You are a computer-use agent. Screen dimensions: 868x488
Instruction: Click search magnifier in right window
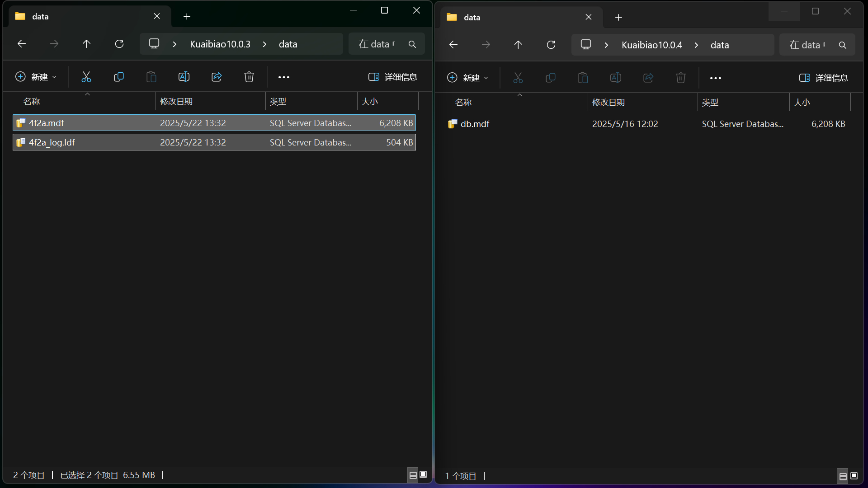pyautogui.click(x=843, y=45)
